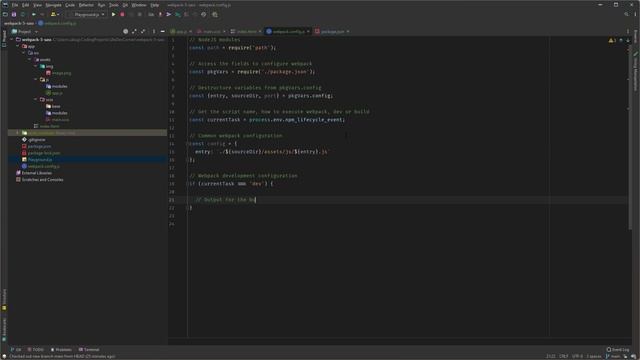The image size is (640, 360).
Task: Toggle the Event Log tool window
Action: [x=618, y=349]
